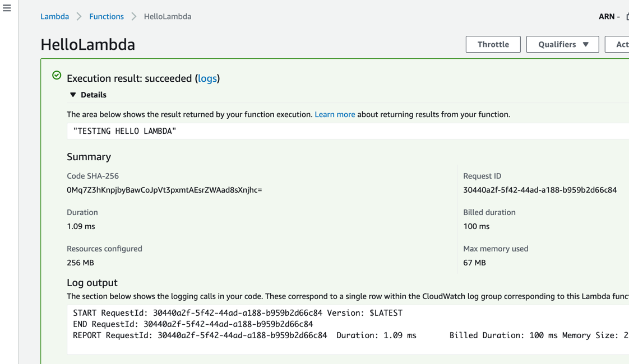Open the Functions breadcrumb link
This screenshot has height=364, width=629.
(107, 16)
